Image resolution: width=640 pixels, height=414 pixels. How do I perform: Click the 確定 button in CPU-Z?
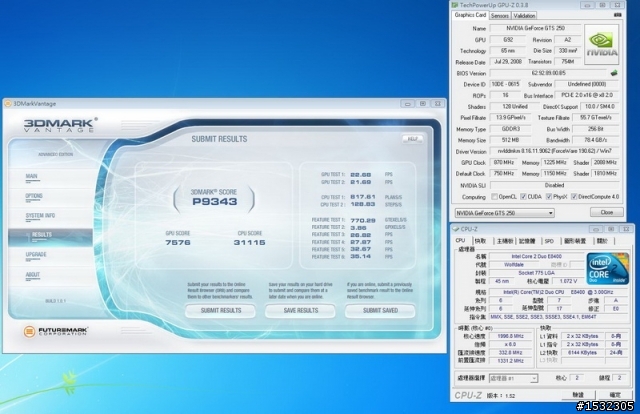615,395
